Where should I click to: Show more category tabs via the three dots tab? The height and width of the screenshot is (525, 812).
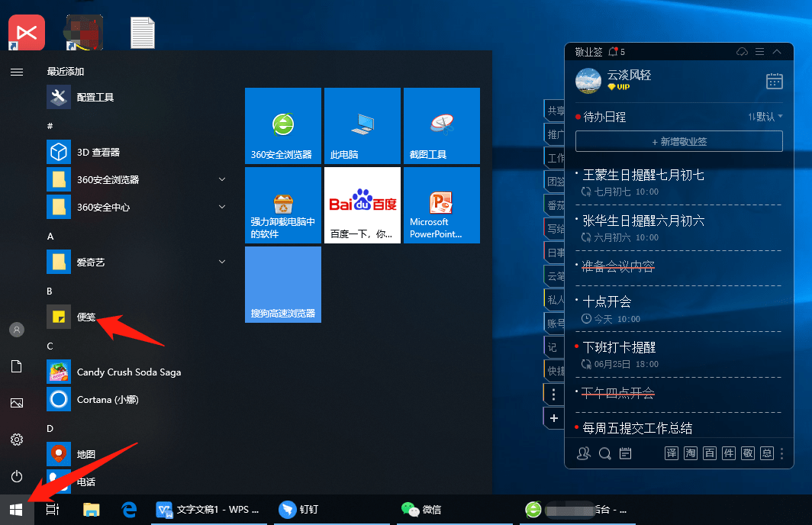[553, 395]
